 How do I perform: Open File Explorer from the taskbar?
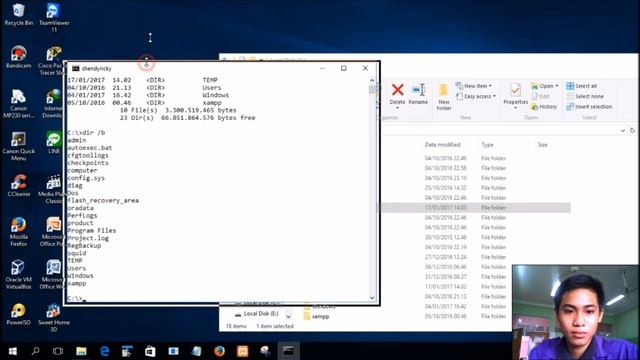pyautogui.click(x=81, y=351)
